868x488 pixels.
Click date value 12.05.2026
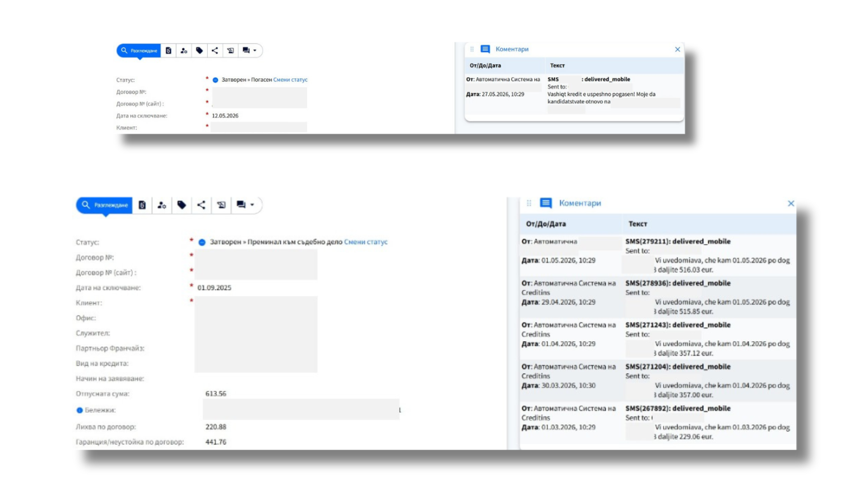point(225,116)
